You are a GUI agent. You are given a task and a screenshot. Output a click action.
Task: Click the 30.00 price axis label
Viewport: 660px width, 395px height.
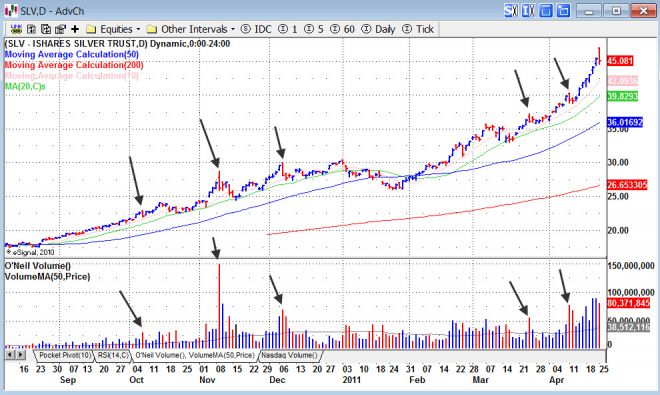(x=618, y=163)
